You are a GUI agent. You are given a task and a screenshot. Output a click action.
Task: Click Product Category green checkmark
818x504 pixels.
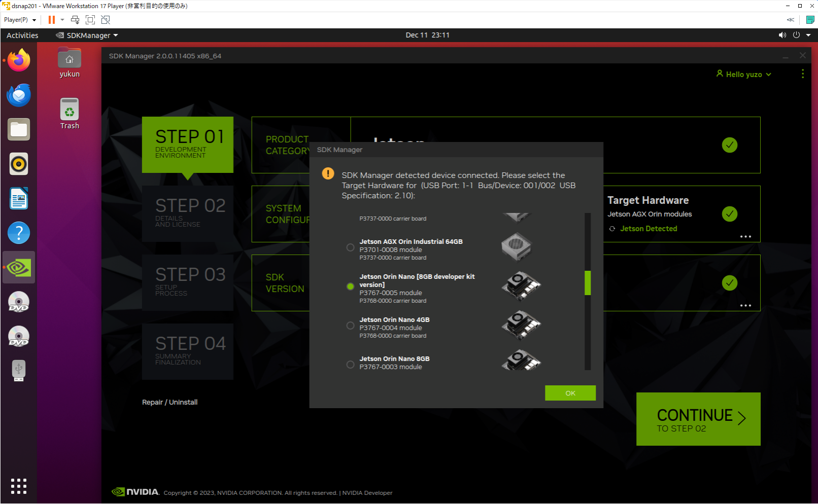[x=730, y=145]
